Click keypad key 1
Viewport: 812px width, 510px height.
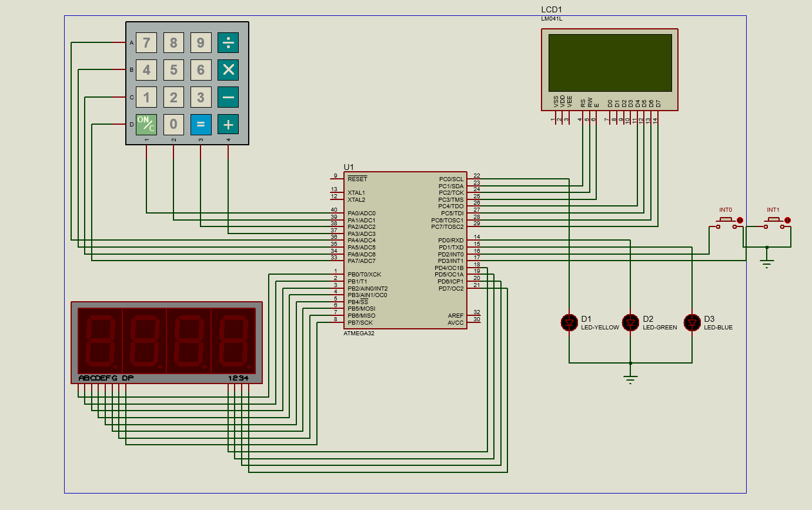pos(146,97)
